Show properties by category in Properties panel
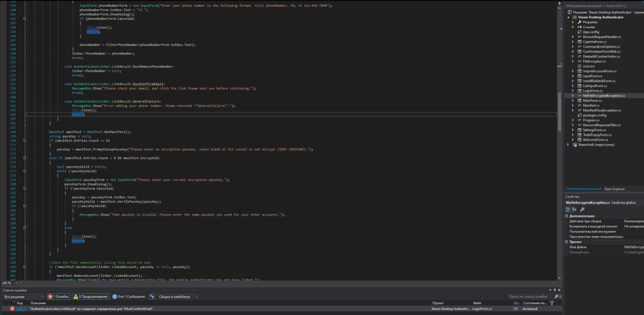Screen dimensions: 644x315 (568, 210)
